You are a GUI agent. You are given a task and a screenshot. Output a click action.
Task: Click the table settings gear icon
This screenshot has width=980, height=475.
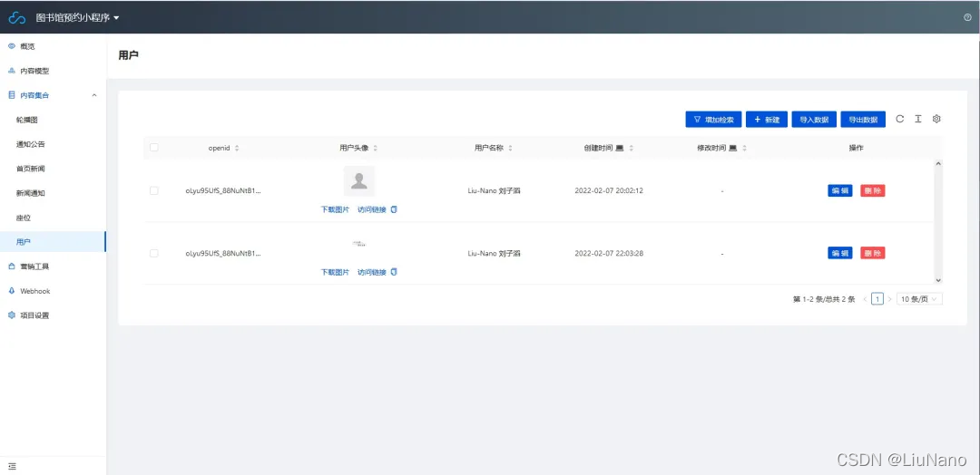(936, 119)
